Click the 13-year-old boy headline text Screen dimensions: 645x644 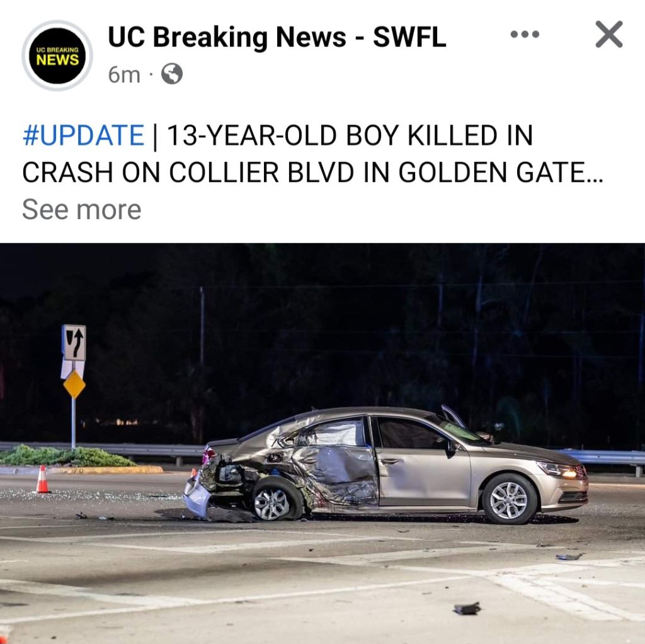pyautogui.click(x=350, y=135)
